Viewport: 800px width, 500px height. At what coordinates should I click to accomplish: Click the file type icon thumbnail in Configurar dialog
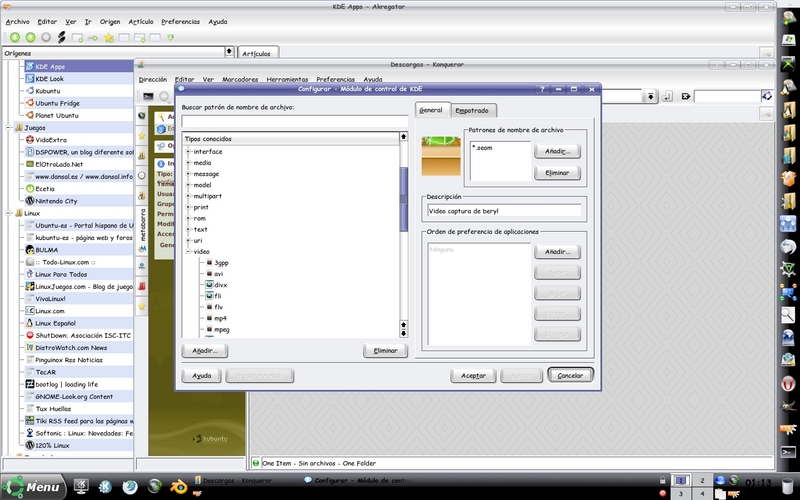pos(441,156)
